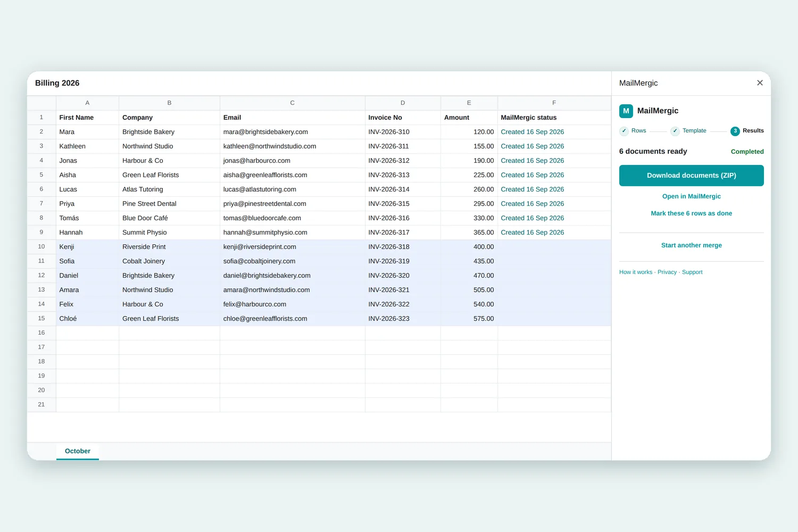The width and height of the screenshot is (798, 532).
Task: Select cell mara@brightsidebakery.com
Action: [x=293, y=132]
